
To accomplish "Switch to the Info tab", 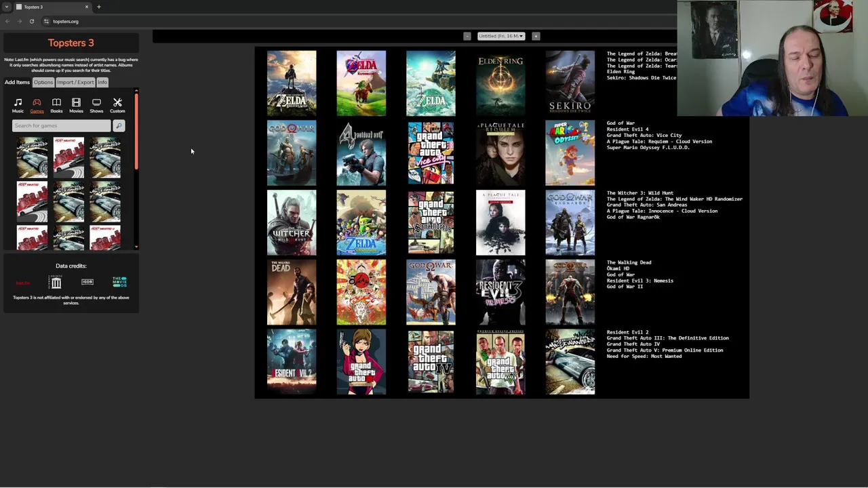I will [102, 82].
